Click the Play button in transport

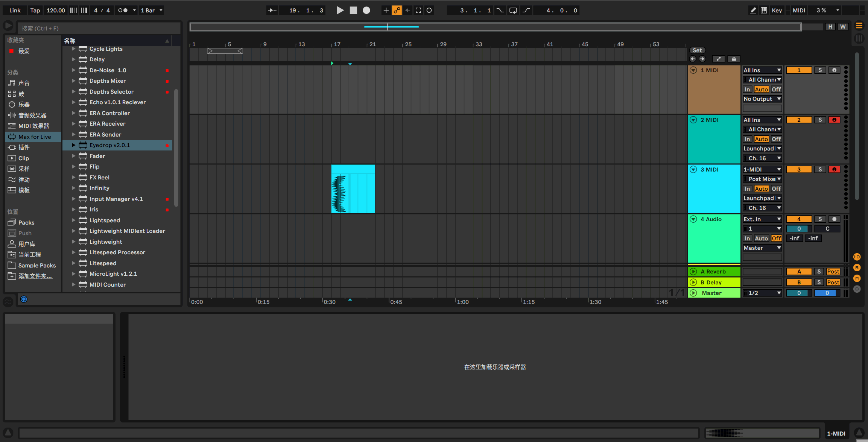click(x=339, y=10)
